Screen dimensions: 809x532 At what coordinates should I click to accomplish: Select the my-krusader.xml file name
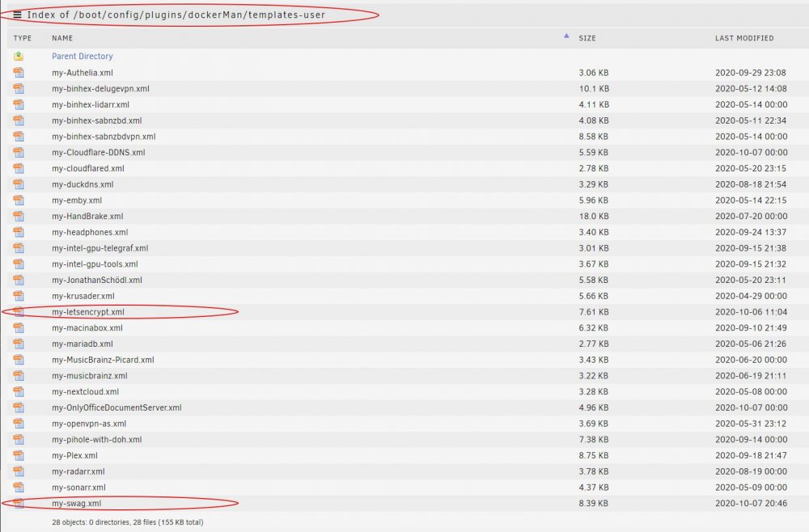tap(83, 297)
